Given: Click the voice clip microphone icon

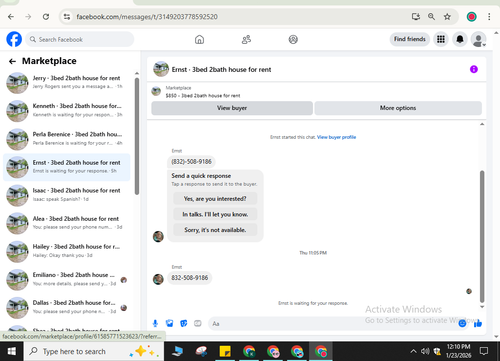Looking at the screenshot, I should (155, 323).
